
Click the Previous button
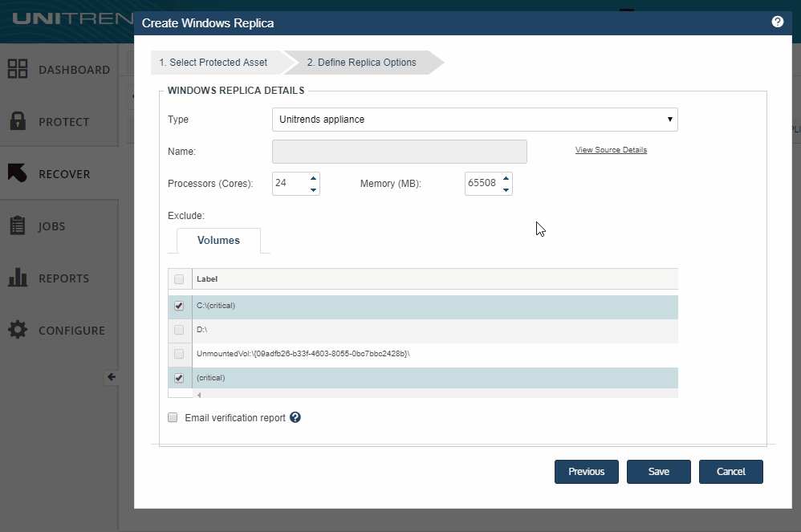[587, 472]
